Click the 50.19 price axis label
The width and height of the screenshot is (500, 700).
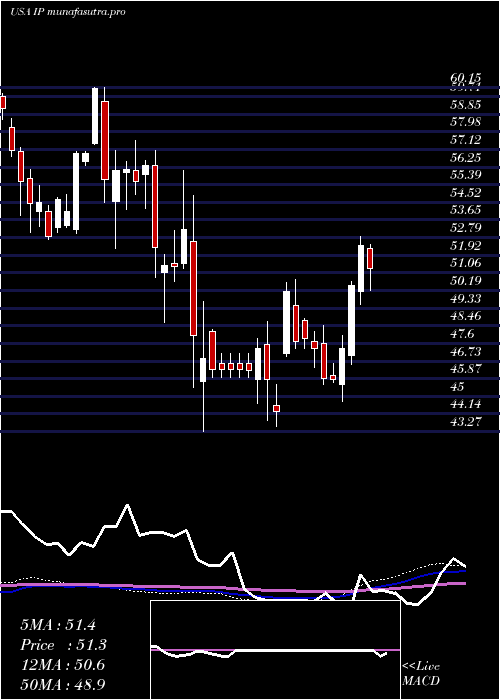pyautogui.click(x=465, y=281)
